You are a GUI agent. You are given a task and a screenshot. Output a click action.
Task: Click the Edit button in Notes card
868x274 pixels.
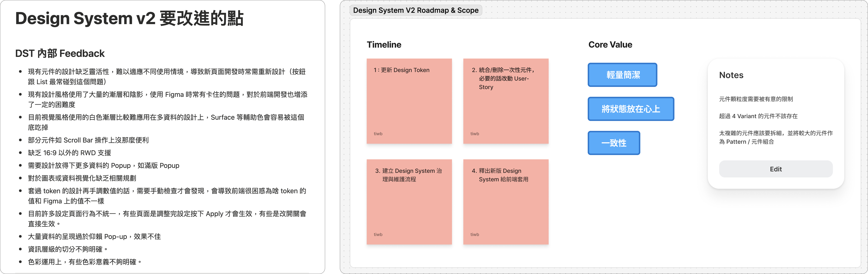tap(776, 169)
